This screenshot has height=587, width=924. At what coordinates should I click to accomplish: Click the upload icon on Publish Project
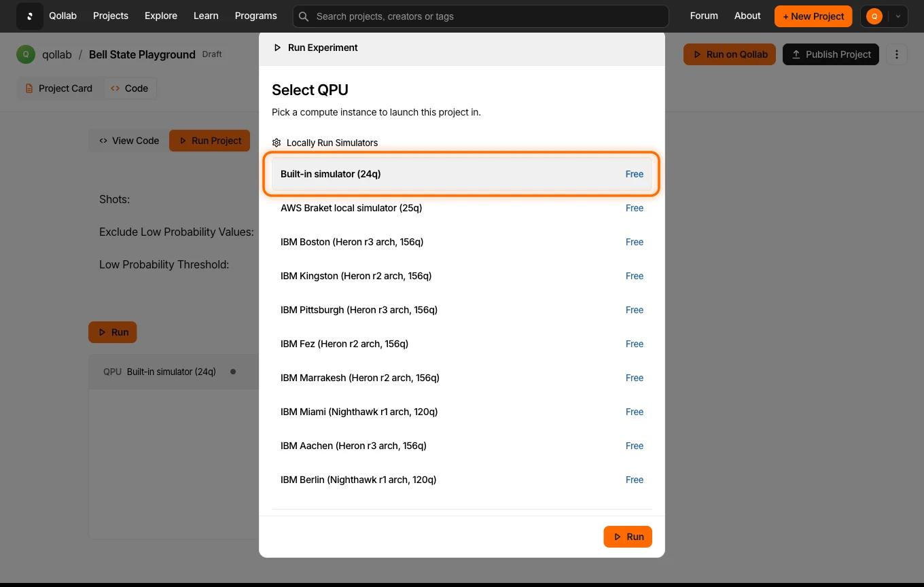[796, 54]
